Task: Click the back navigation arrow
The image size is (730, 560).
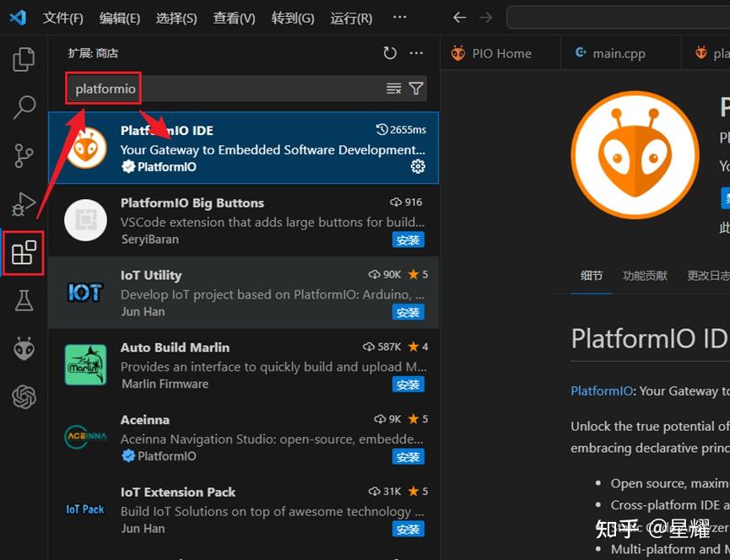Action: click(458, 17)
